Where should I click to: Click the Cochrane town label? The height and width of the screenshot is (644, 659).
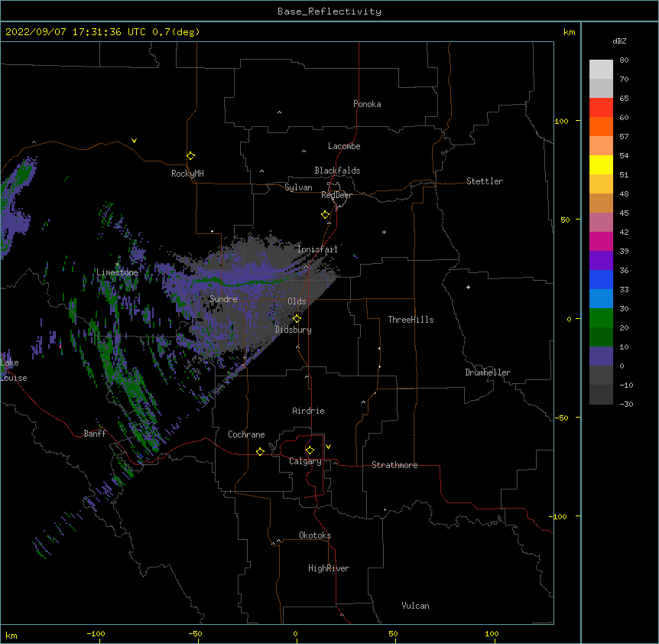246,434
